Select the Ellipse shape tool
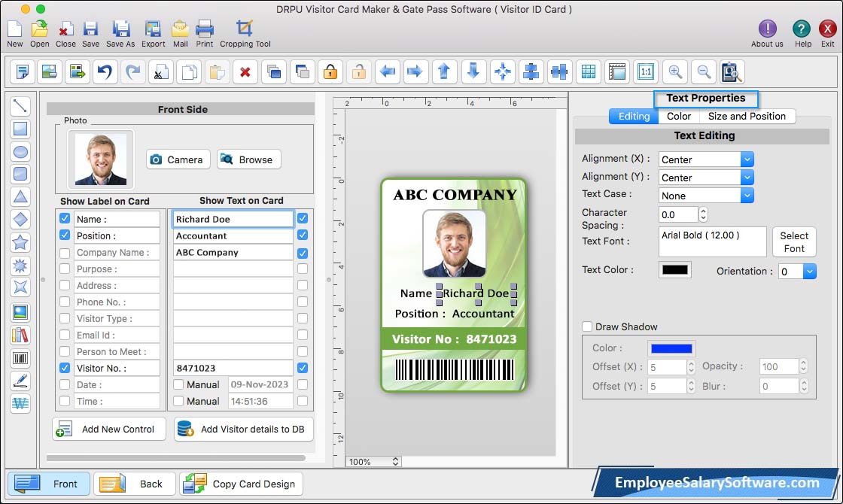 pyautogui.click(x=20, y=151)
